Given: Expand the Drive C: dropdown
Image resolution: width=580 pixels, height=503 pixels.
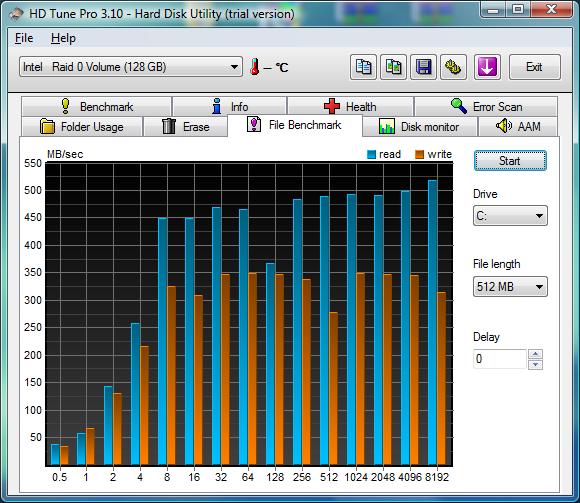Looking at the screenshot, I should coord(510,216).
